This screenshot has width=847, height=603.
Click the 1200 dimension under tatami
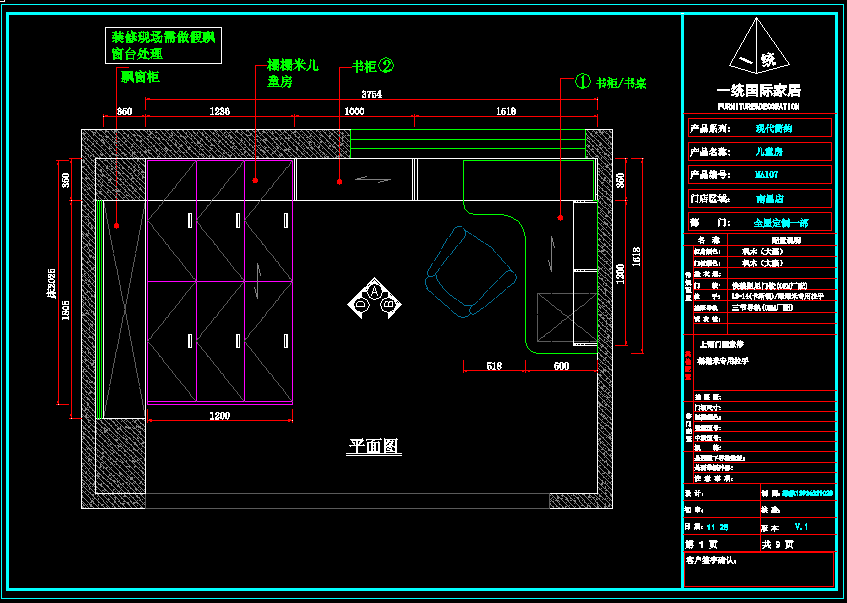pyautogui.click(x=219, y=415)
